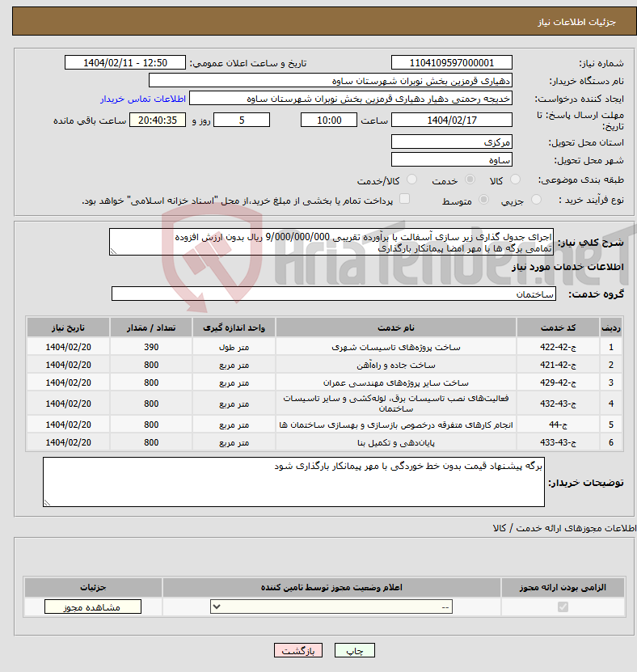
Task: Toggle the treasury documents payment checkbox
Action: tap(405, 199)
